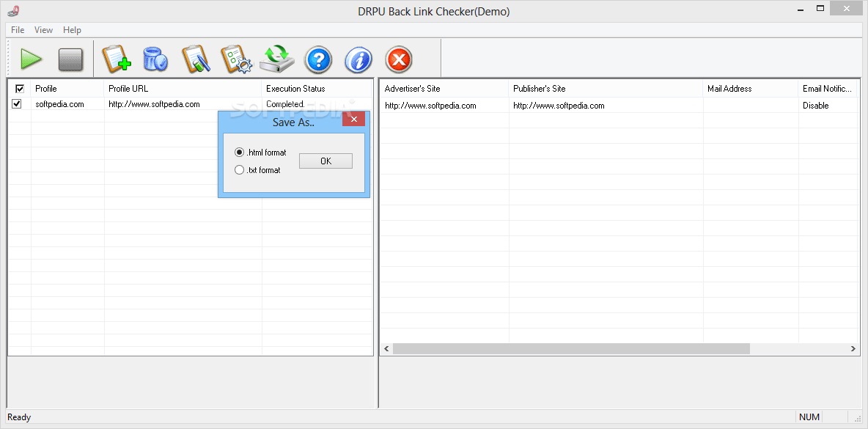The width and height of the screenshot is (868, 429).
Task: Click the Email Notific... column header
Action: coord(828,89)
